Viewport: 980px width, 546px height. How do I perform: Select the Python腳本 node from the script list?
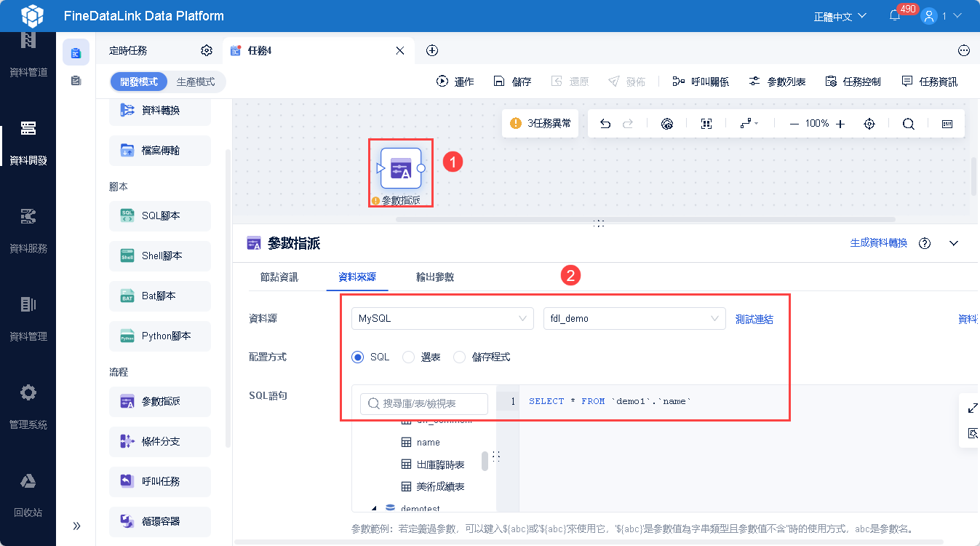[x=159, y=336]
